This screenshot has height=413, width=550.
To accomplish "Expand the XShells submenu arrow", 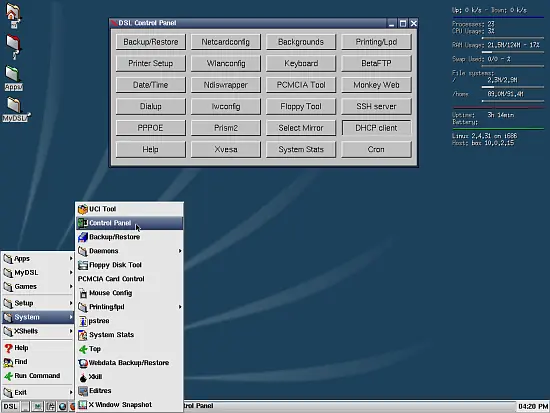I will (x=71, y=331).
